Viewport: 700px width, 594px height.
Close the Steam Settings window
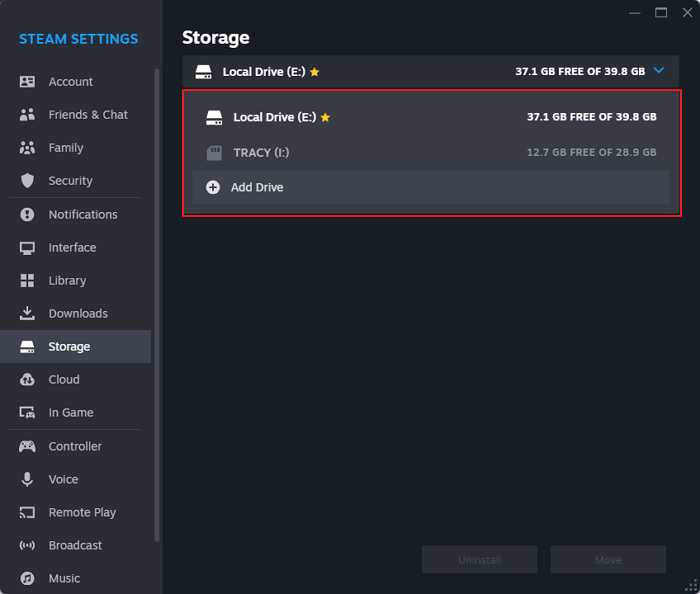coord(688,13)
